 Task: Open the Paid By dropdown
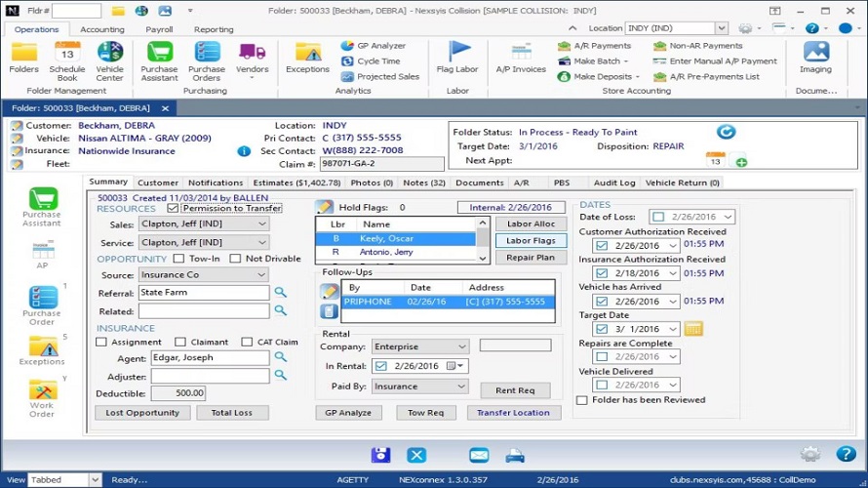tap(461, 386)
